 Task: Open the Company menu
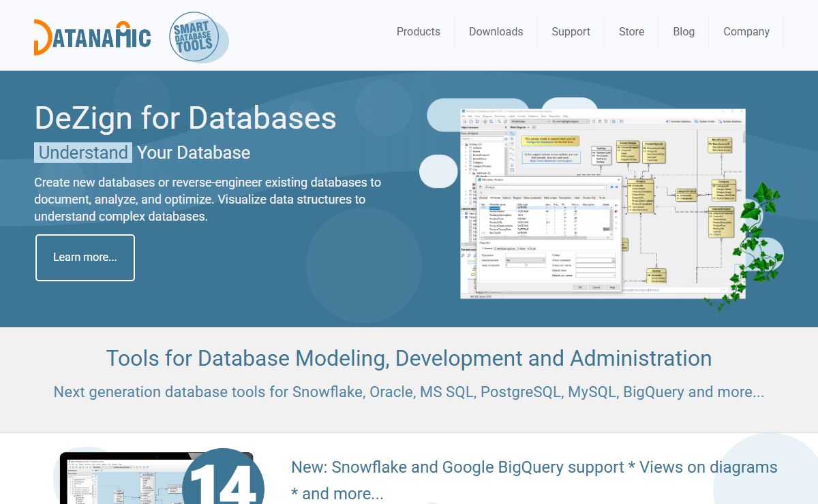pos(746,31)
